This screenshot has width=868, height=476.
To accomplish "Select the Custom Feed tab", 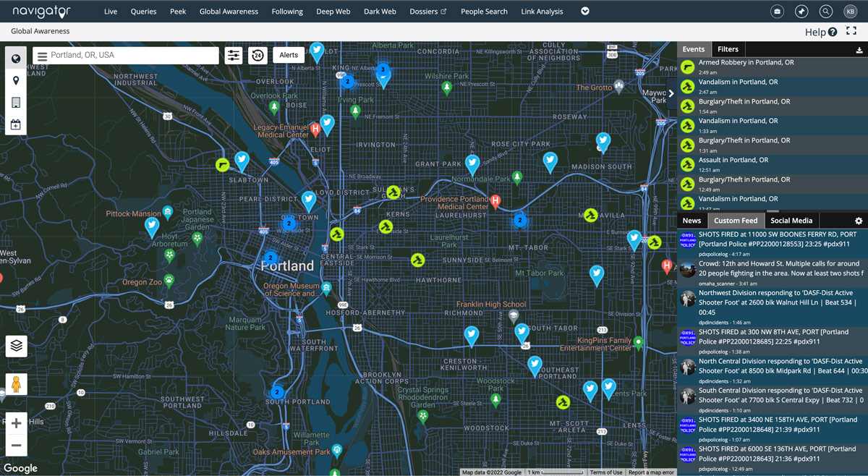I will coord(736,221).
